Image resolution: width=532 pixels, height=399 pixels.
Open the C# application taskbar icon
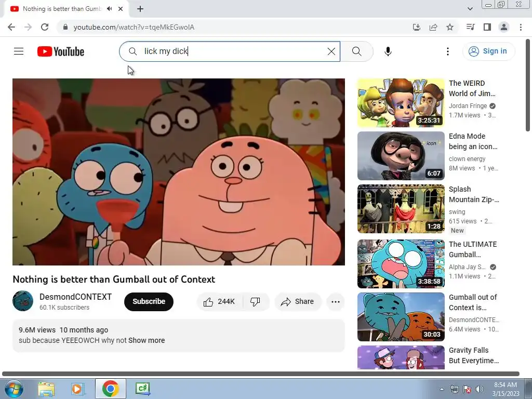[142, 389]
